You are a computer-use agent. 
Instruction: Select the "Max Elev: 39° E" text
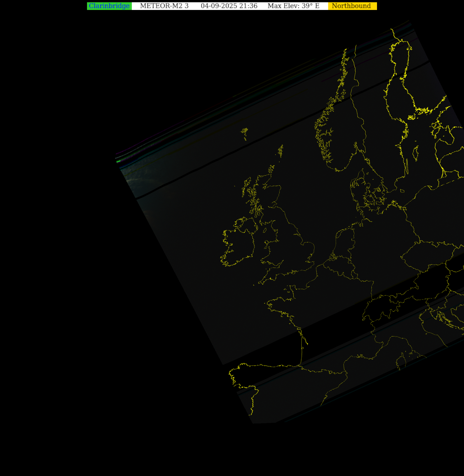point(293,6)
